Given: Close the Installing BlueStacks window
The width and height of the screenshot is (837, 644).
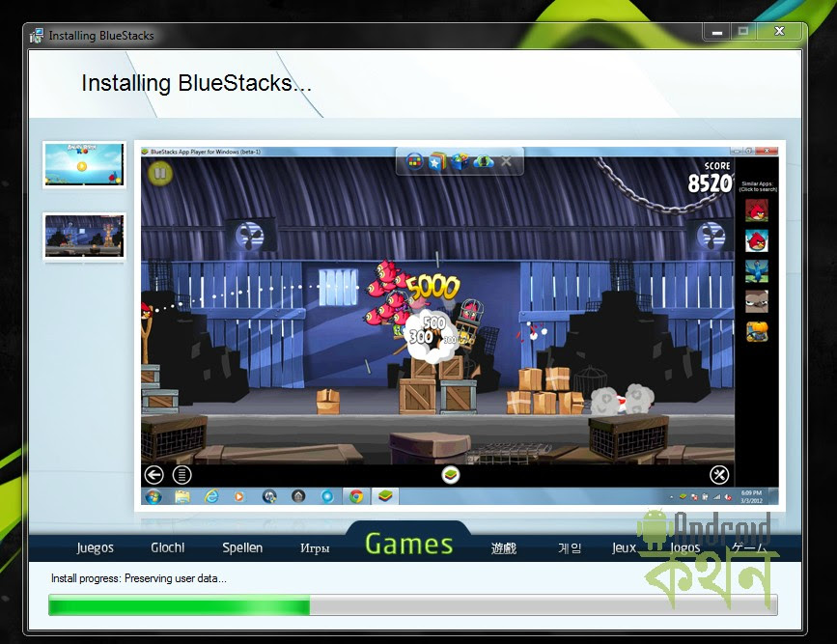Looking at the screenshot, I should click(x=780, y=32).
